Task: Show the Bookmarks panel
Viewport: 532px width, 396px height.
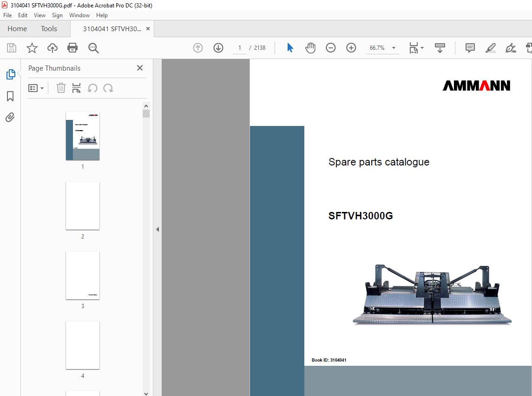Action: click(x=10, y=96)
